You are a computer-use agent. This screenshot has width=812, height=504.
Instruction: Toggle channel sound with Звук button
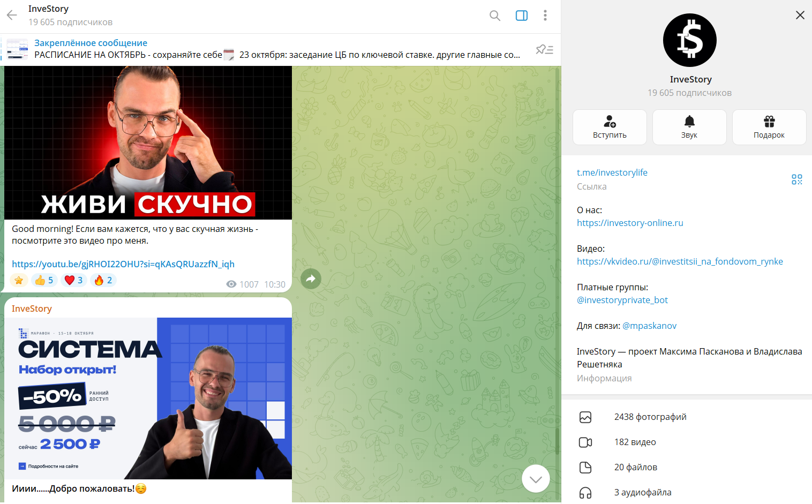(689, 127)
